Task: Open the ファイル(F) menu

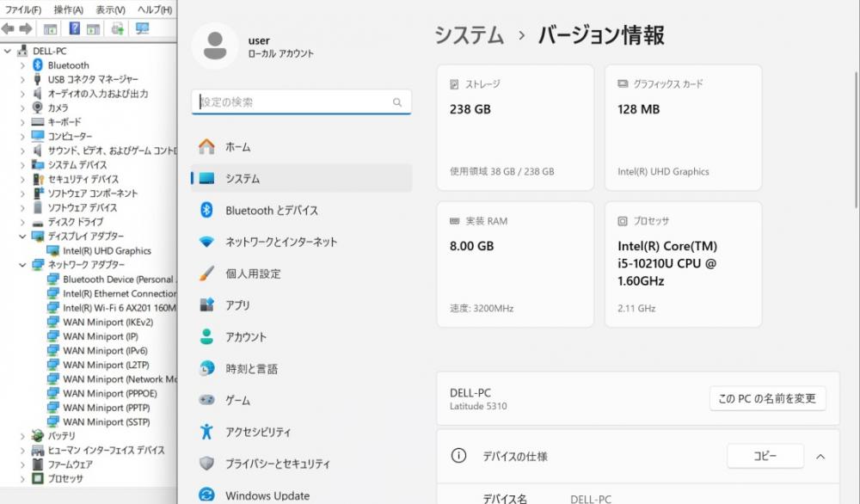Action: click(22, 9)
